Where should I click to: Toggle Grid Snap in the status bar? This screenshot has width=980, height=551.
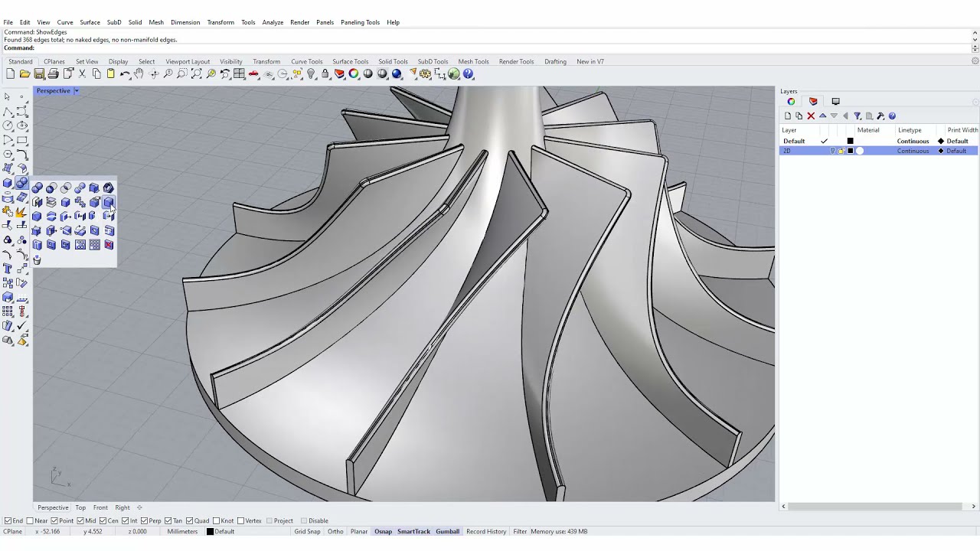click(x=307, y=531)
